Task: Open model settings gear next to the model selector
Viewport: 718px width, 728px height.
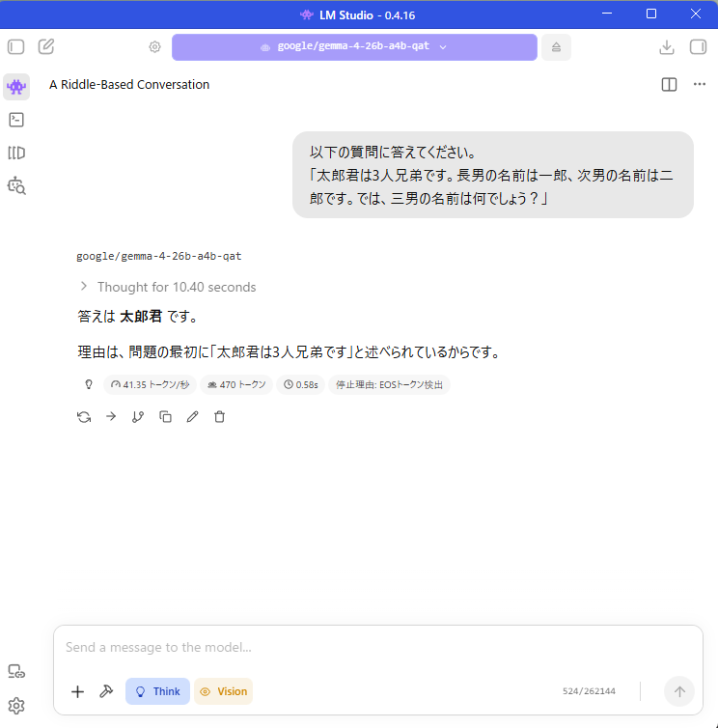Action: pos(154,47)
